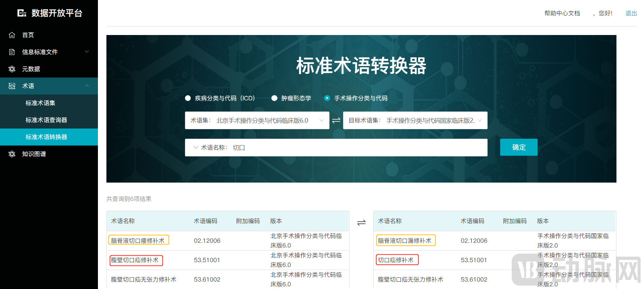Click the 元数据 icon in sidebar

(12, 69)
